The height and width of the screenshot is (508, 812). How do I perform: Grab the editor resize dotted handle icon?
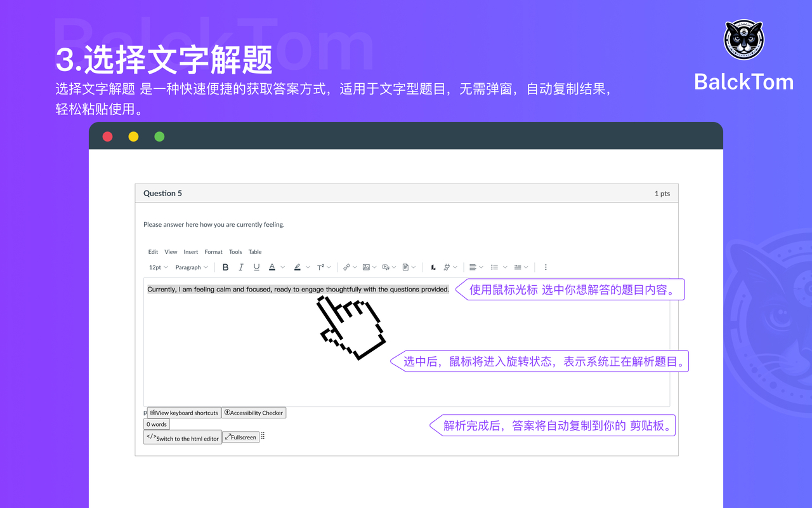(263, 436)
